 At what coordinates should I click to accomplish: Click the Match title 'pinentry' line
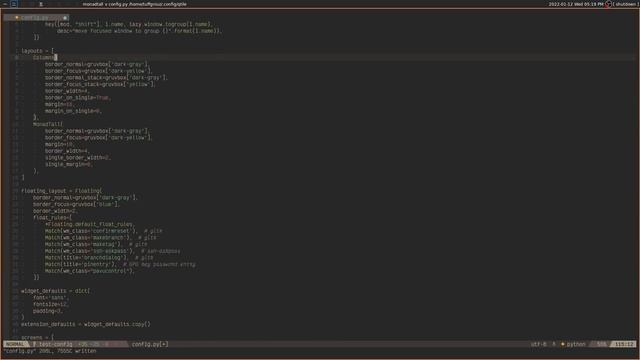[120, 264]
